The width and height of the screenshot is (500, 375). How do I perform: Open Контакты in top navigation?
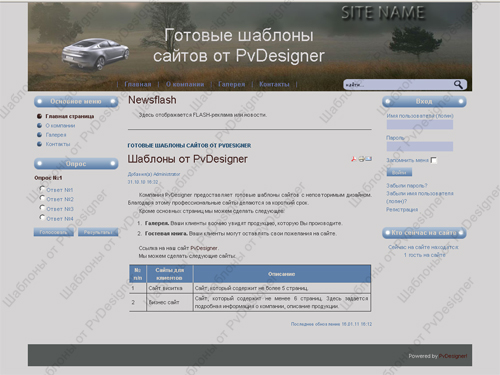[x=274, y=84]
